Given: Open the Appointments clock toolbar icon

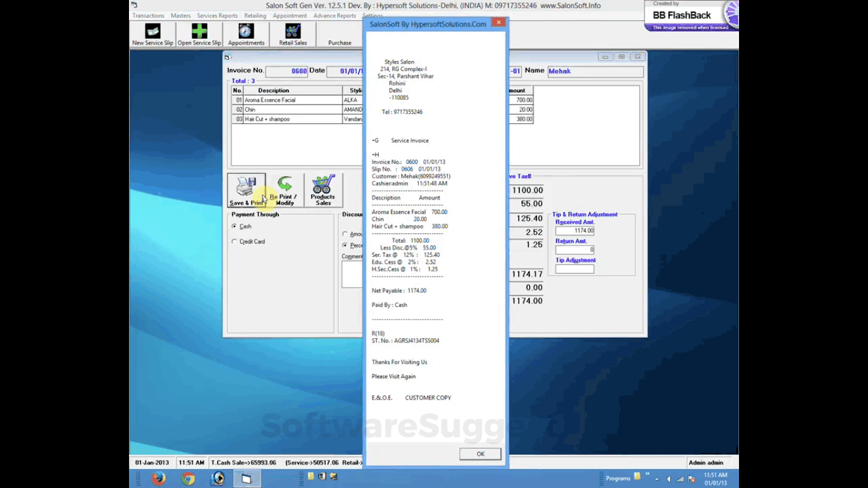Looking at the screenshot, I should click(x=246, y=34).
